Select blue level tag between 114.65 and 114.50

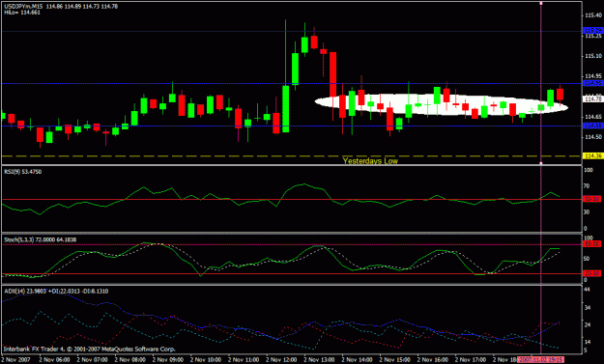(593, 126)
